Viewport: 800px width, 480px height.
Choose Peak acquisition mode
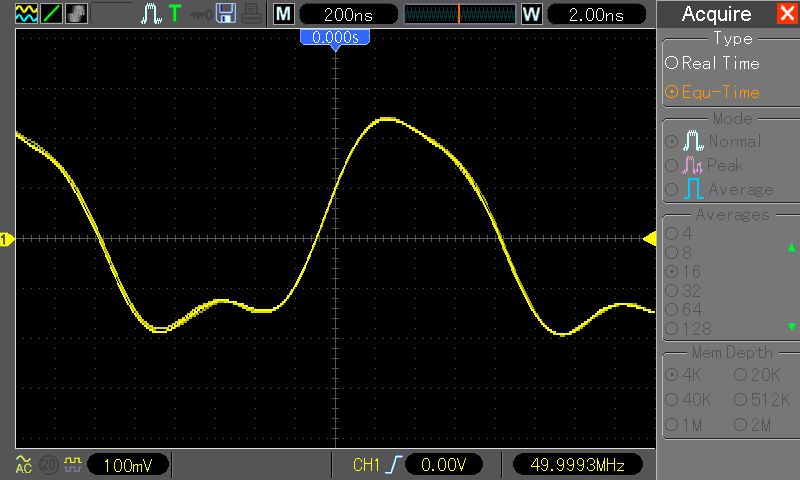point(704,165)
